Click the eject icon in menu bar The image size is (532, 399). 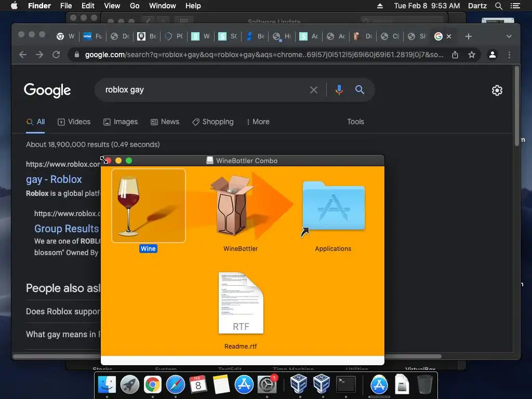pos(380,6)
